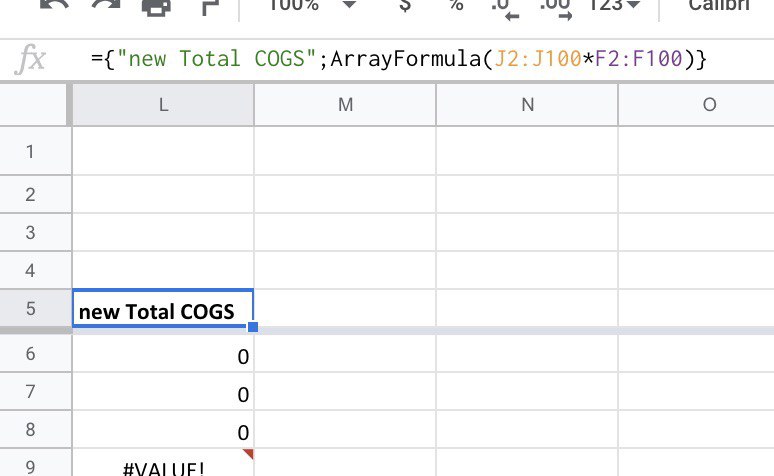
Task: Click the select-all corner box
Action: 33,105
